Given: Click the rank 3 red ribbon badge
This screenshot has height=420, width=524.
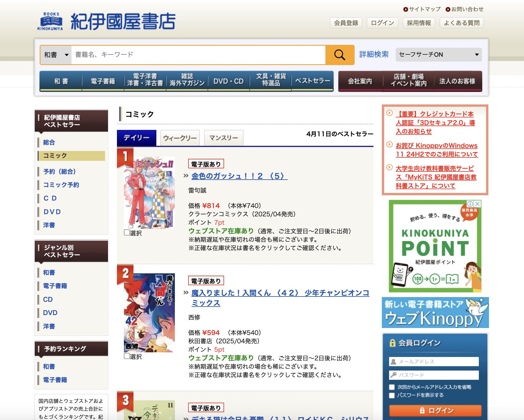Looking at the screenshot, I should 125,401.
